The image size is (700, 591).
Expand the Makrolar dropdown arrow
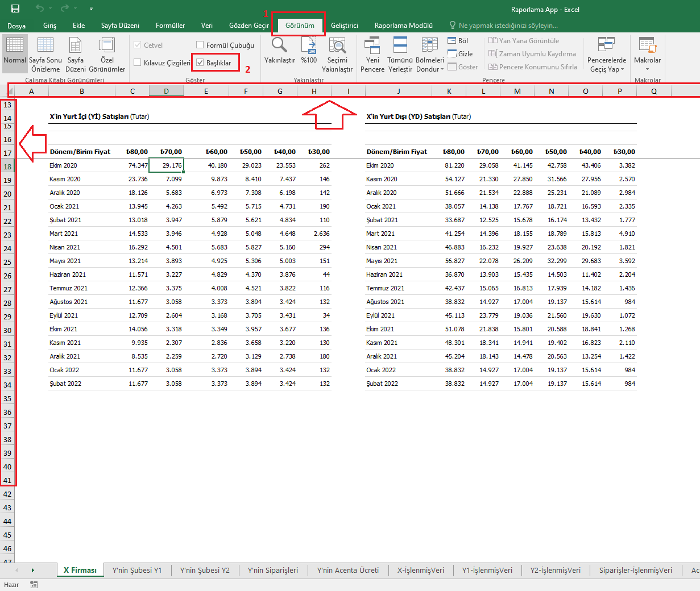[647, 69]
